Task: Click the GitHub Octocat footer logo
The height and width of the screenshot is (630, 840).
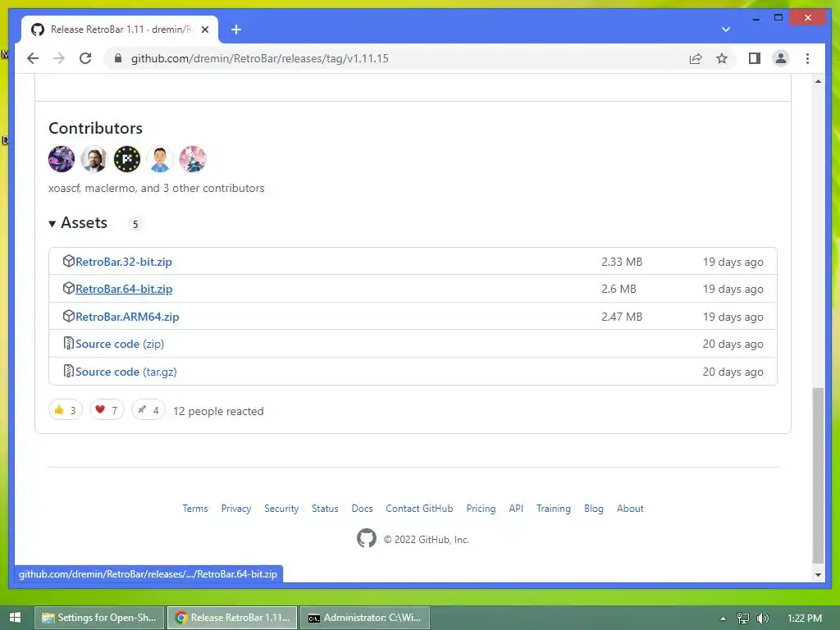Action: click(x=367, y=538)
